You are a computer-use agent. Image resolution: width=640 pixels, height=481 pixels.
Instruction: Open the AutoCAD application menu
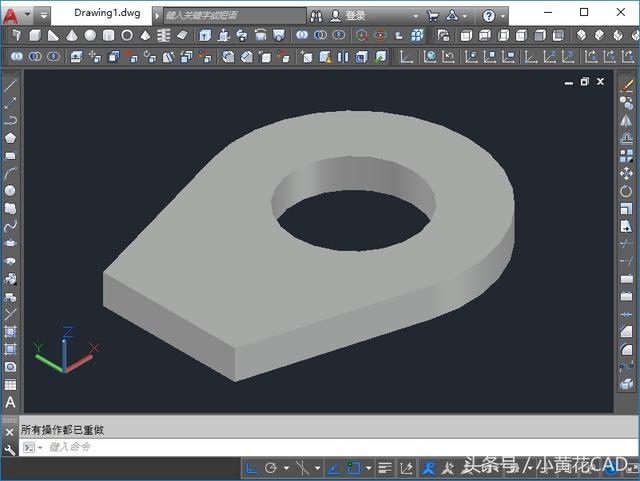pos(11,15)
